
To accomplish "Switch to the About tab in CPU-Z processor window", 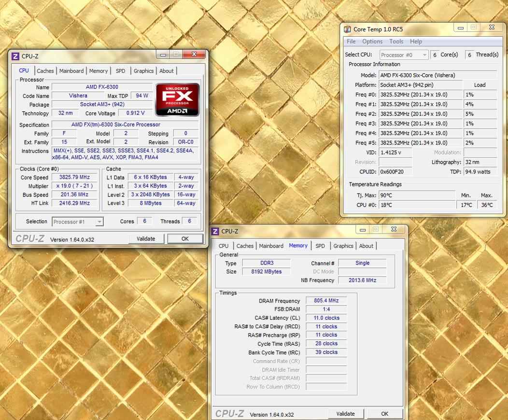I will click(x=167, y=71).
